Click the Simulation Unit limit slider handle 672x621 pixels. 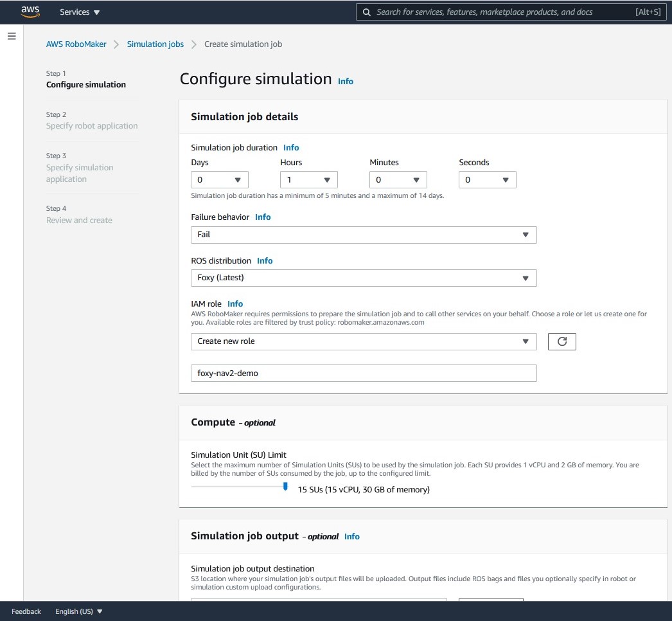click(285, 487)
